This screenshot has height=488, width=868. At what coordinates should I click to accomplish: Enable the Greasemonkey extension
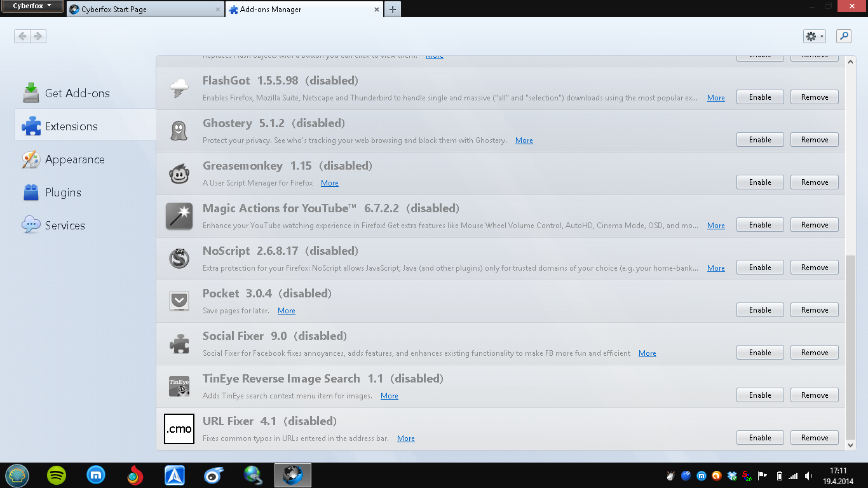760,182
